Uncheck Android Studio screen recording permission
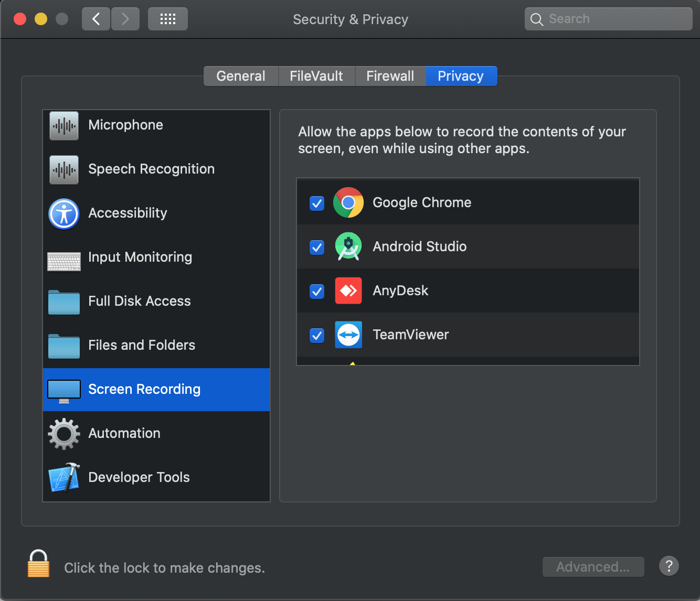 click(x=317, y=247)
